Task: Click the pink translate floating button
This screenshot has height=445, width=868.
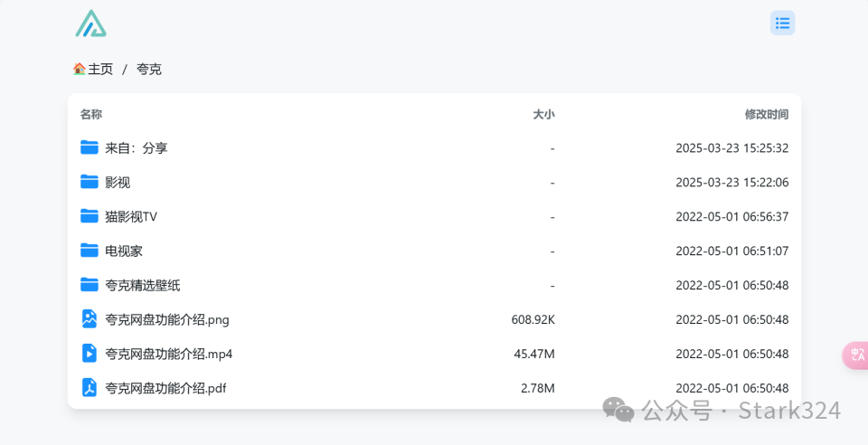Action: click(856, 355)
